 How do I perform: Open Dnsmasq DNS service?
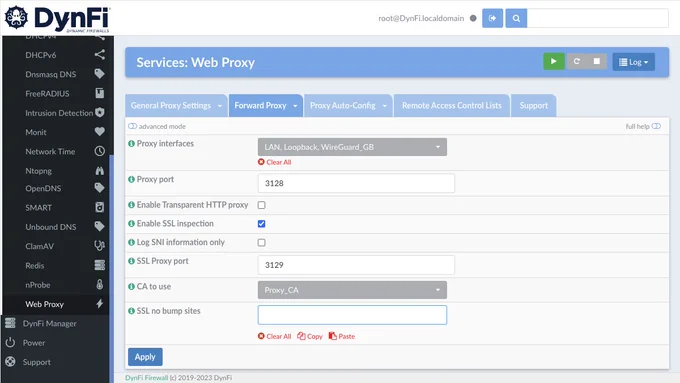[x=50, y=74]
